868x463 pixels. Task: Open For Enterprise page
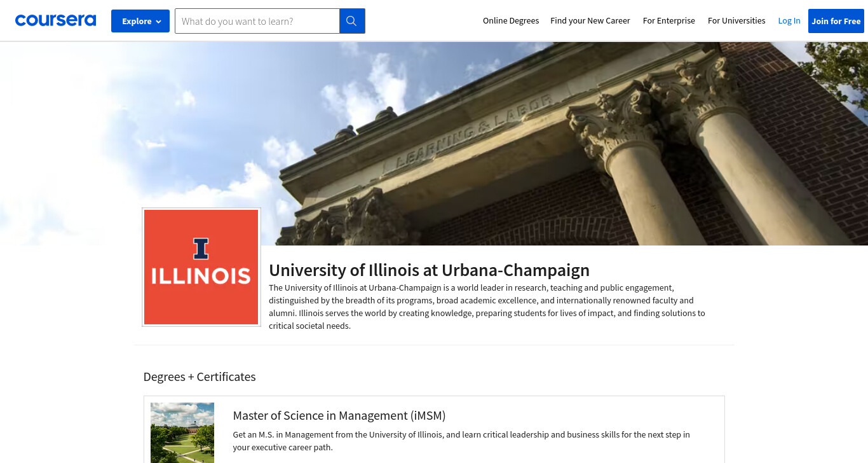[669, 21]
